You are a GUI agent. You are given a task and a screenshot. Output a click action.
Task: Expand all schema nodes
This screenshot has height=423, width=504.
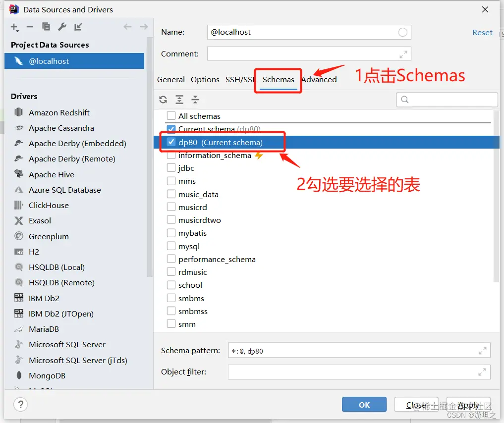click(x=179, y=100)
